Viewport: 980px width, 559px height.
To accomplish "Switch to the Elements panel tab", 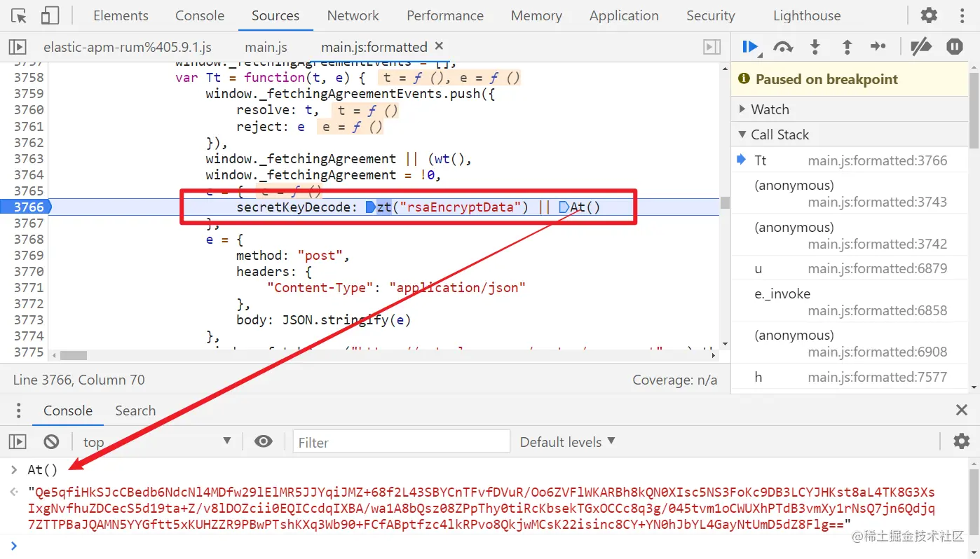I will point(121,15).
